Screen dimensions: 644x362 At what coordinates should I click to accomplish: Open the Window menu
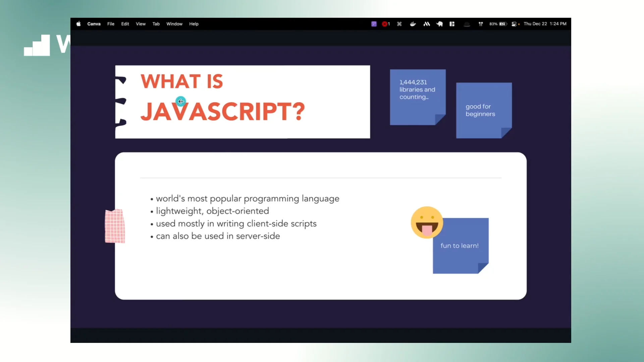[x=174, y=24]
